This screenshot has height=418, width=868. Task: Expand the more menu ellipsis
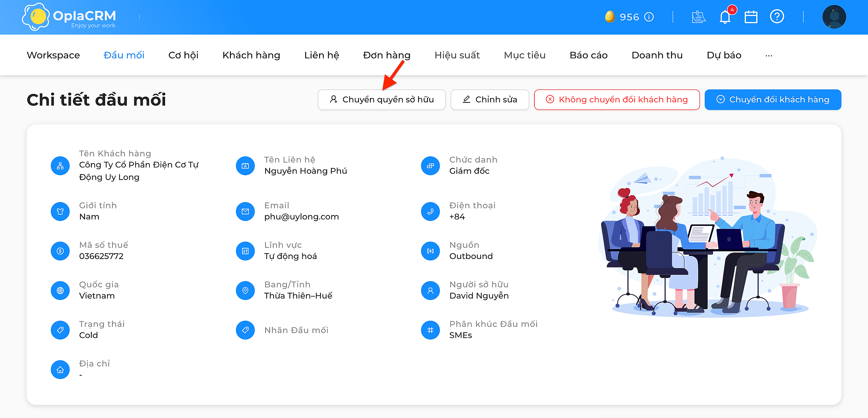(769, 56)
